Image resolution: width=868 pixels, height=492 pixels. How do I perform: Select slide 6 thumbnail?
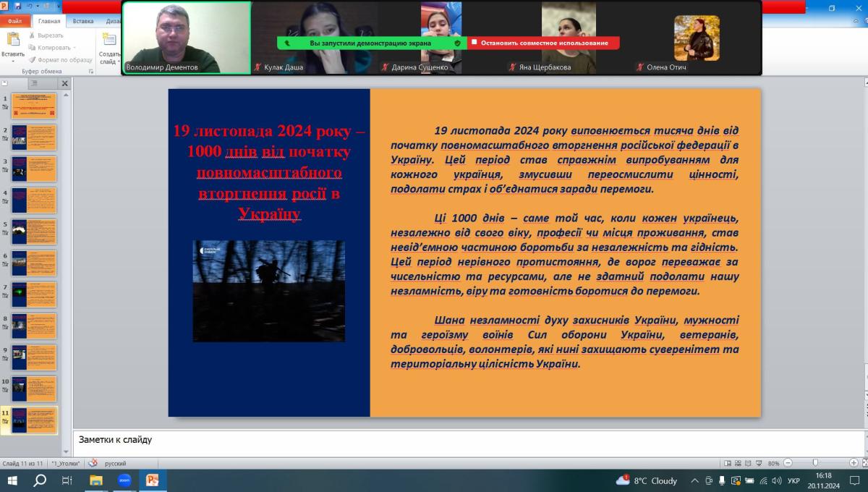[34, 263]
